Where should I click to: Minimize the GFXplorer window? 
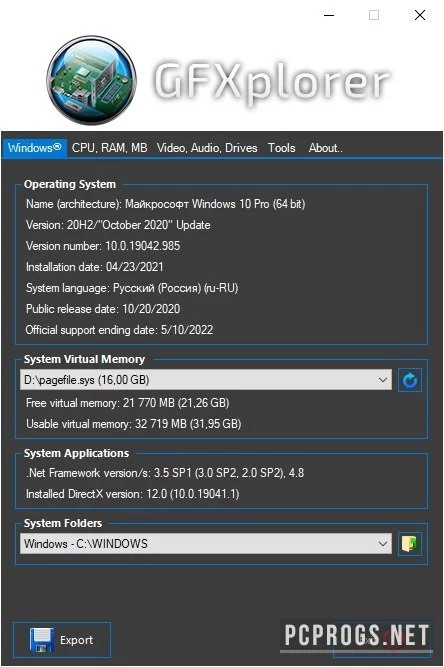click(329, 15)
